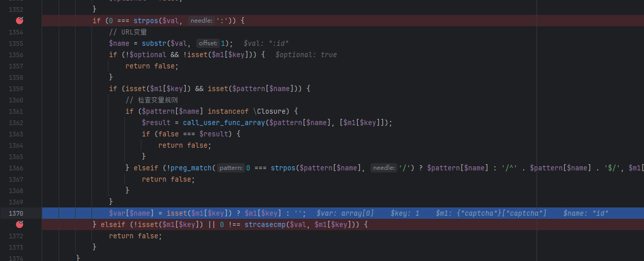The width and height of the screenshot is (644, 261).
Task: Remove the breakpoint on the elseif strcasecmp line
Action: pyautogui.click(x=20, y=224)
